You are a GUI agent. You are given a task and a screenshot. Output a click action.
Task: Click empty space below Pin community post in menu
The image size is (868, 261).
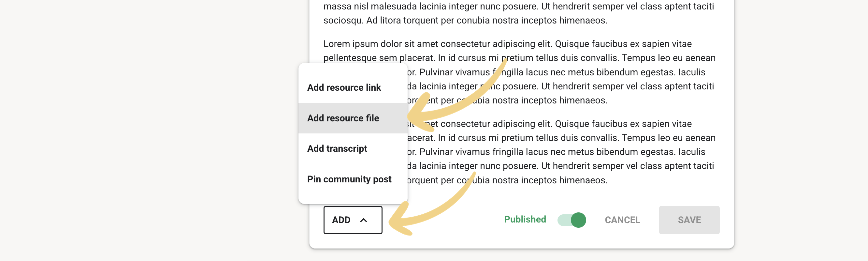[353, 199]
